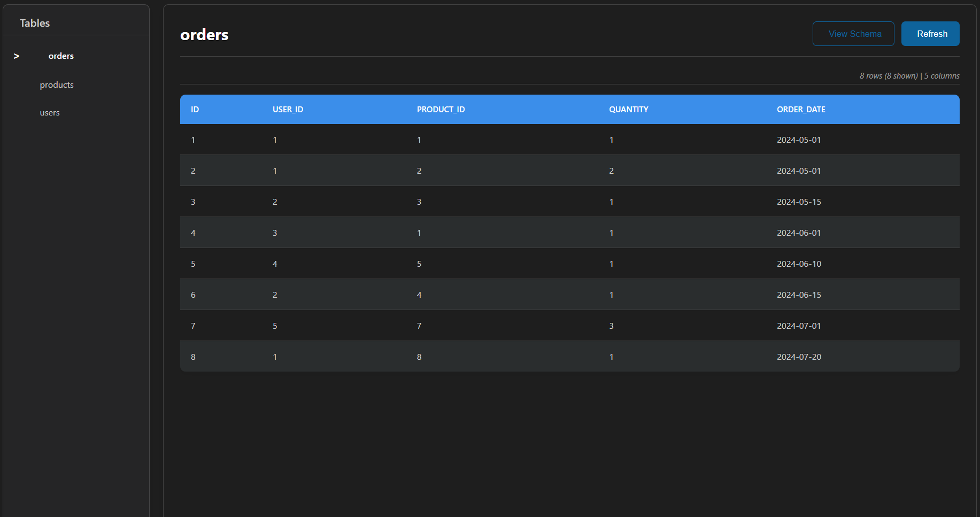Click the Tables panel header
This screenshot has width=980, height=517.
point(34,23)
